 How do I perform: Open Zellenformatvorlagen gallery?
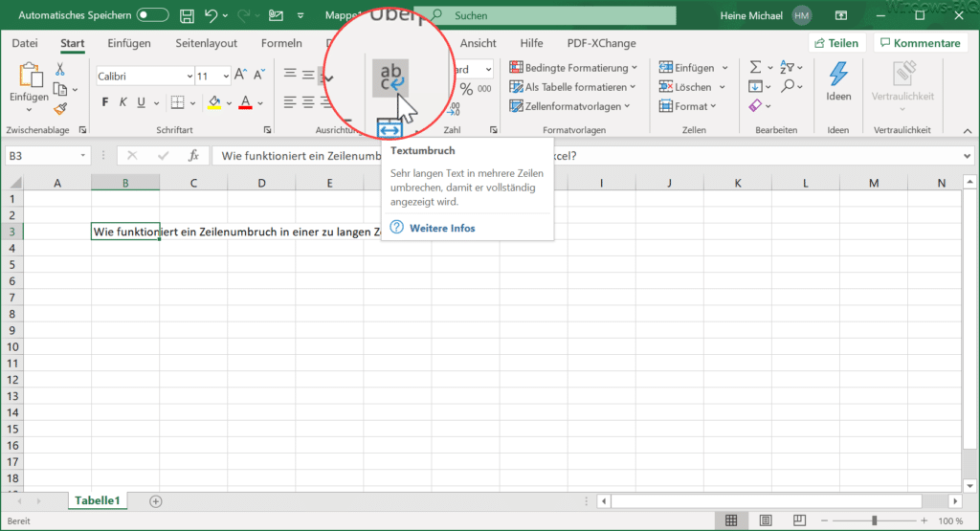pos(569,106)
